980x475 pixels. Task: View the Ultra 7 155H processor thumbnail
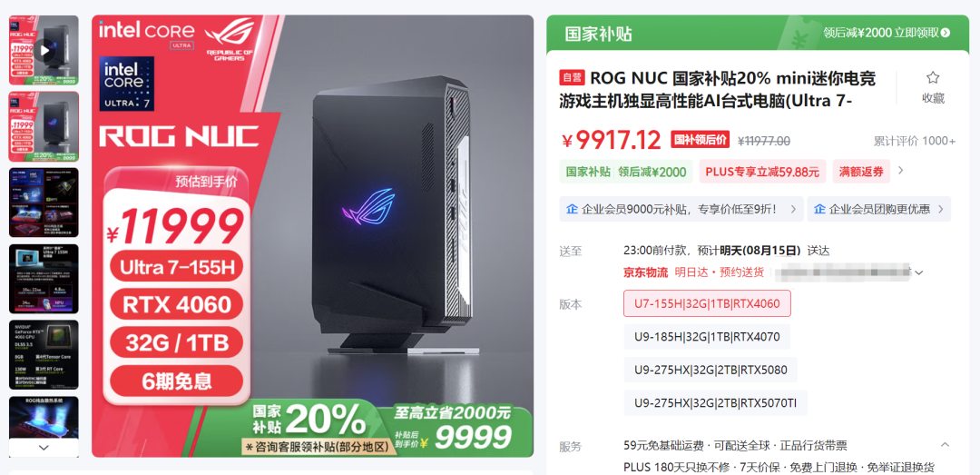44,279
